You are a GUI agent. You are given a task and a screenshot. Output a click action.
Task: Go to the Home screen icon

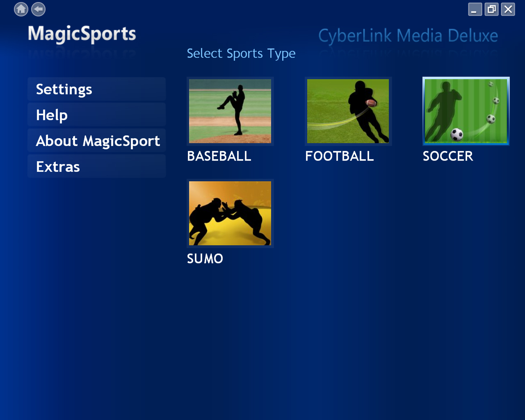(x=21, y=9)
